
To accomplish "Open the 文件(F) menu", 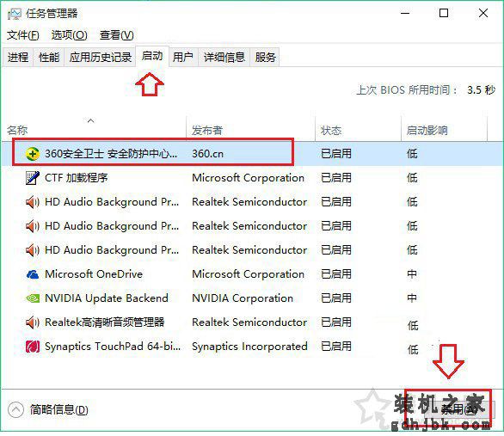I will click(23, 34).
